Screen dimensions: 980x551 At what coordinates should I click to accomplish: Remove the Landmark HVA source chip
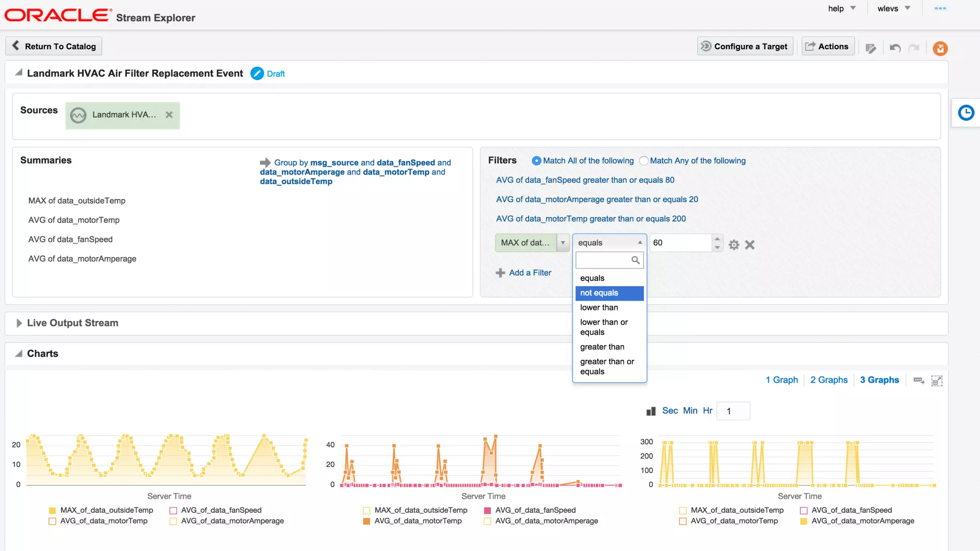click(x=169, y=115)
